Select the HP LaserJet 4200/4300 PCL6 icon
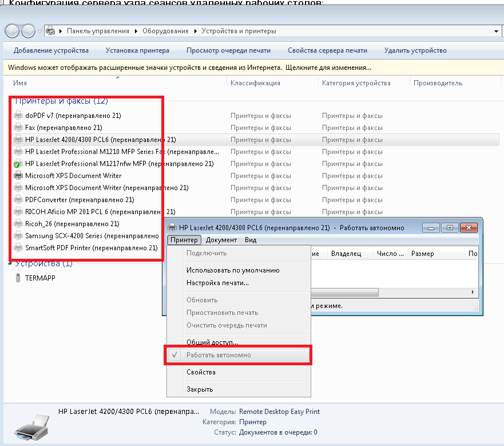504x446 pixels. (x=18, y=140)
